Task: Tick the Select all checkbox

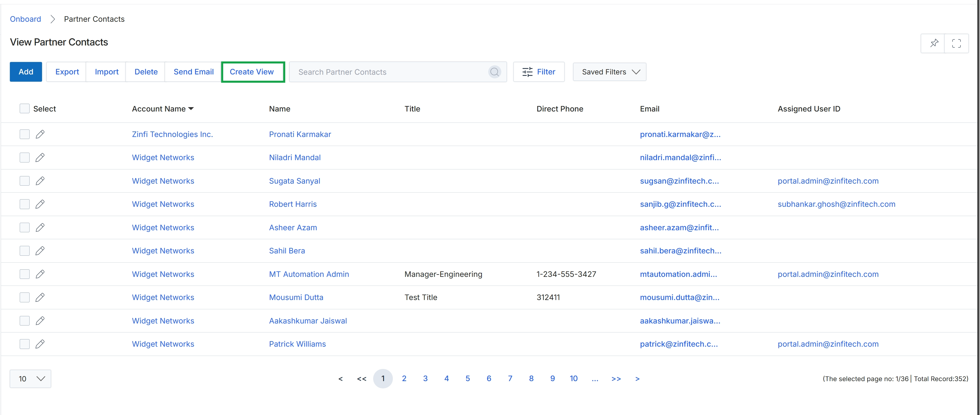Action: coord(25,109)
